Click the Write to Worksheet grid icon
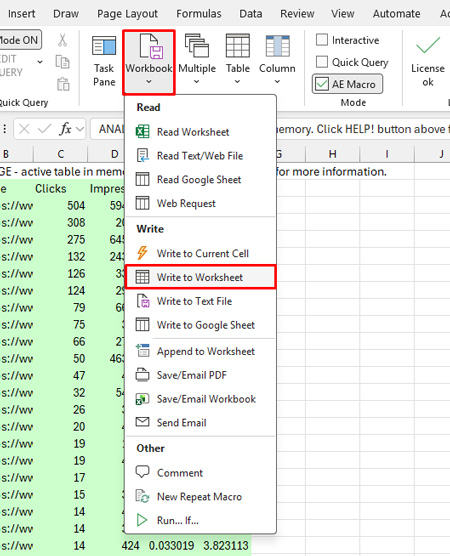Screen dimensions: 450x556 [x=143, y=277]
